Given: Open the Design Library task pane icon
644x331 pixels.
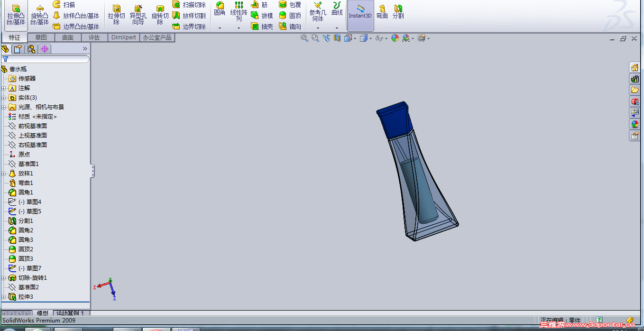Looking at the screenshot, I should [635, 79].
